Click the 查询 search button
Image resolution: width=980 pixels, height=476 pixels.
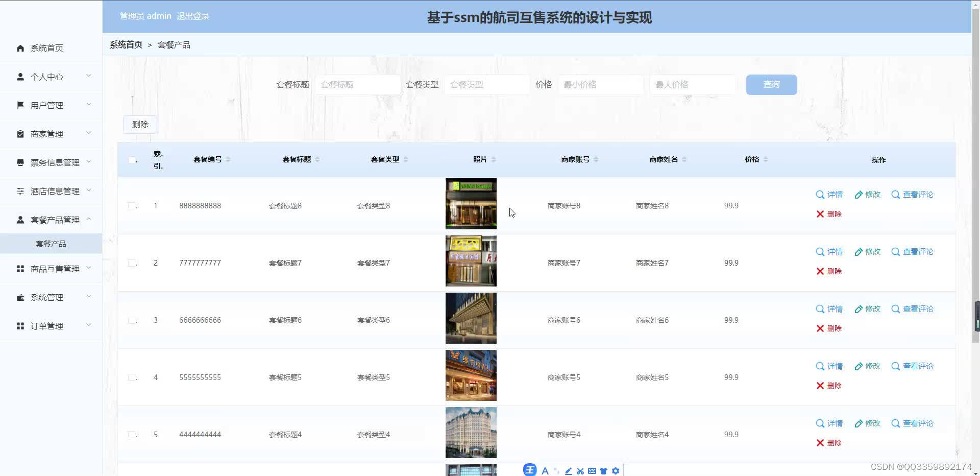(771, 85)
